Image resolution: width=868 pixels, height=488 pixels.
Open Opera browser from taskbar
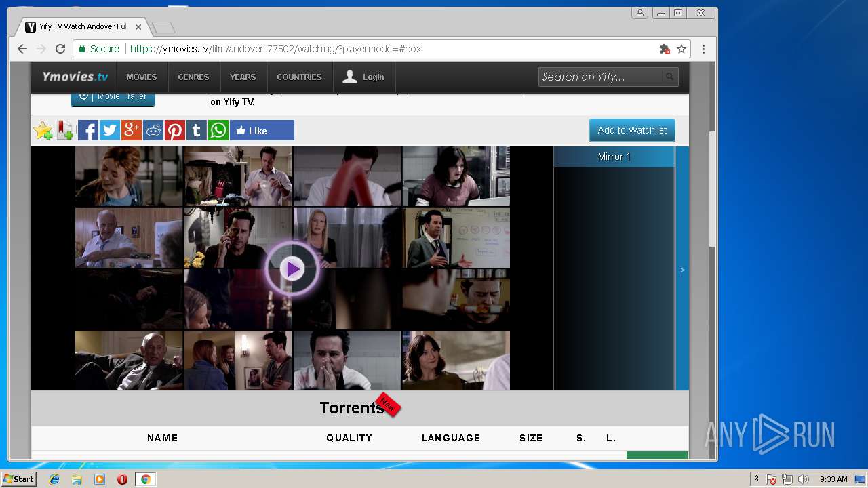click(122, 479)
